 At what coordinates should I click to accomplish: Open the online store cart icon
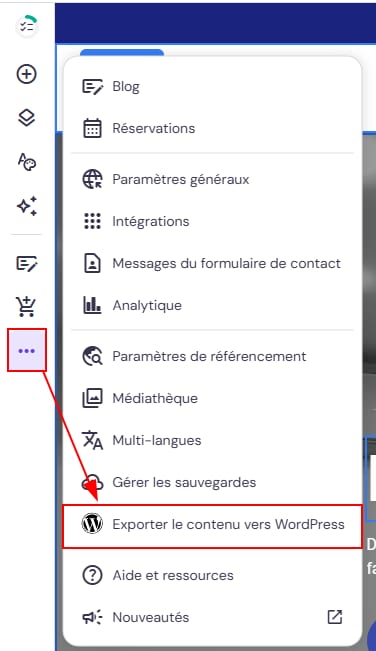pos(27,307)
